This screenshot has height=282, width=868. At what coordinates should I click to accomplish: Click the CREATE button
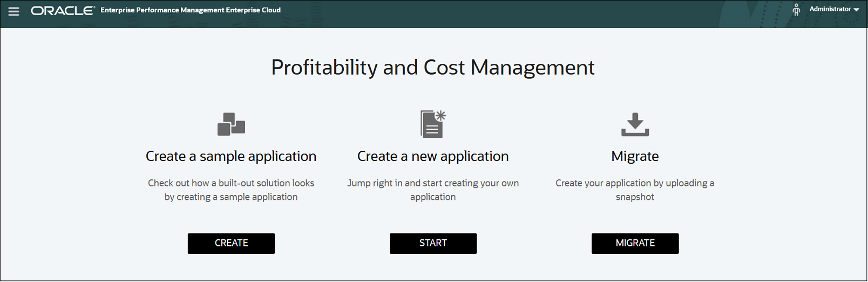pyautogui.click(x=231, y=243)
